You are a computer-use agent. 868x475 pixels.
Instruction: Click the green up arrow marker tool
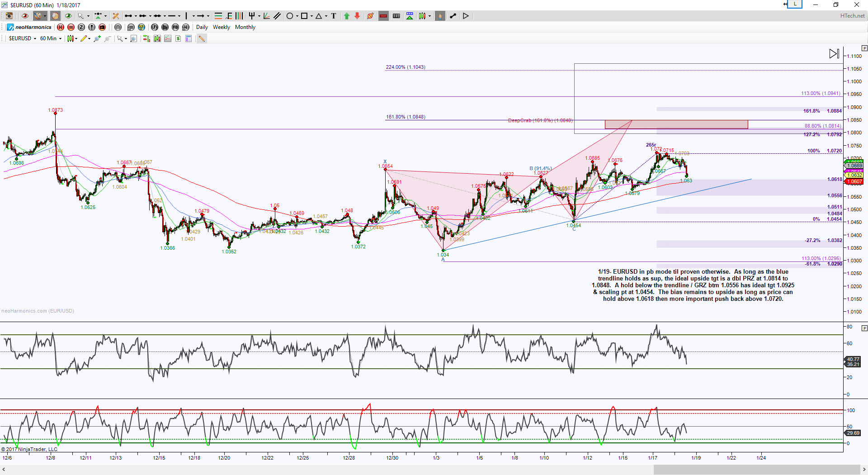(x=347, y=16)
